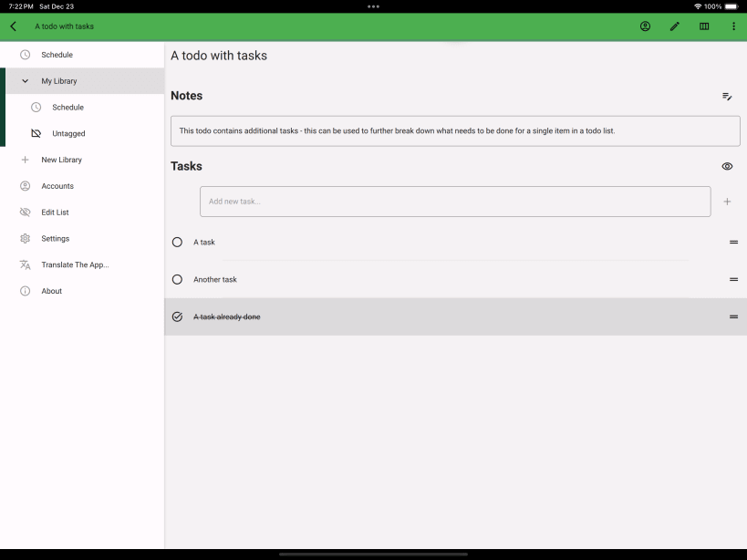Grab reorder handle of 'A task already done'
The image size is (747, 560).
(733, 316)
